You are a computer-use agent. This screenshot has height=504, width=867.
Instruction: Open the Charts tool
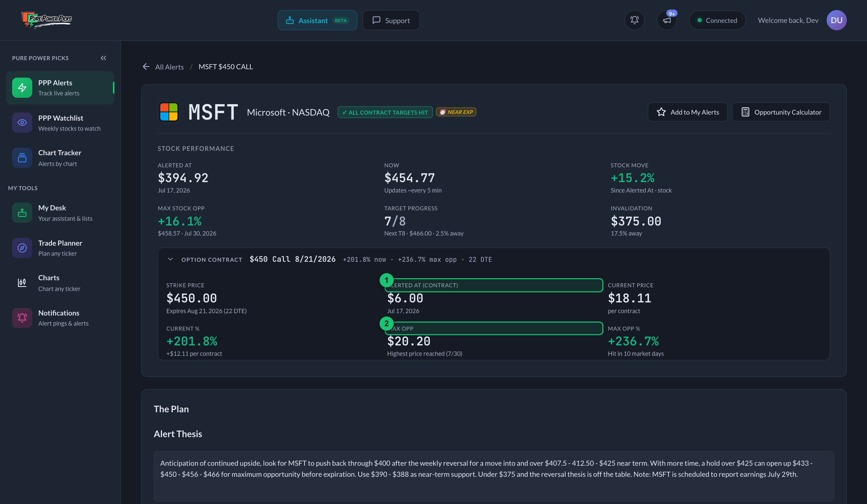click(x=60, y=283)
